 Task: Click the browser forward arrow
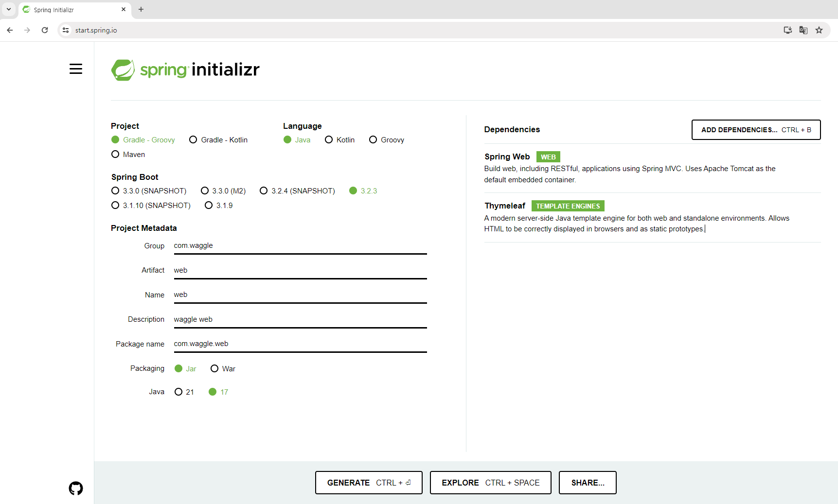(27, 30)
